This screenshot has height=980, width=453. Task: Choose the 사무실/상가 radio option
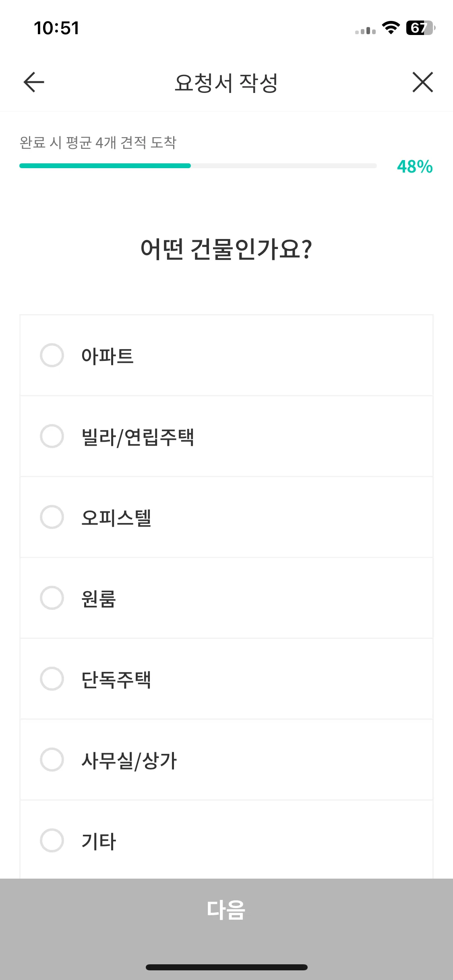click(x=52, y=760)
